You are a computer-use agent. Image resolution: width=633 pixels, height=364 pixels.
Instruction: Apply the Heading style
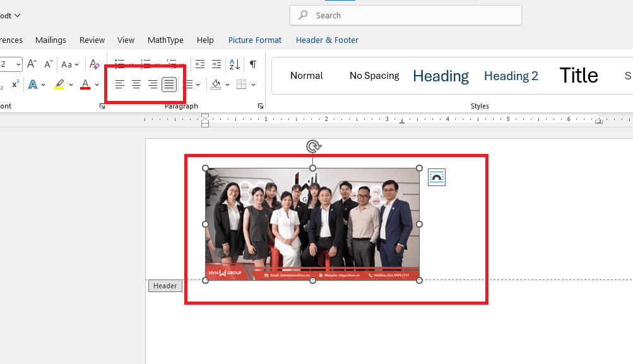tap(441, 76)
